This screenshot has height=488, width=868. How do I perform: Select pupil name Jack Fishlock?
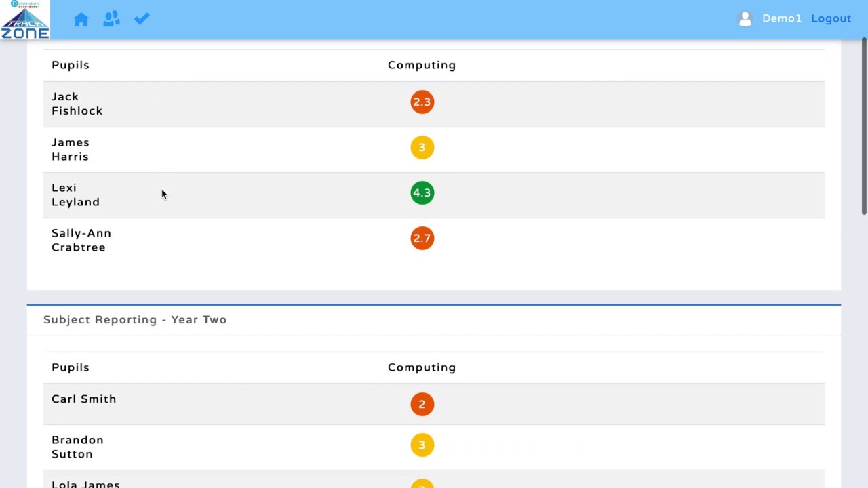(77, 104)
